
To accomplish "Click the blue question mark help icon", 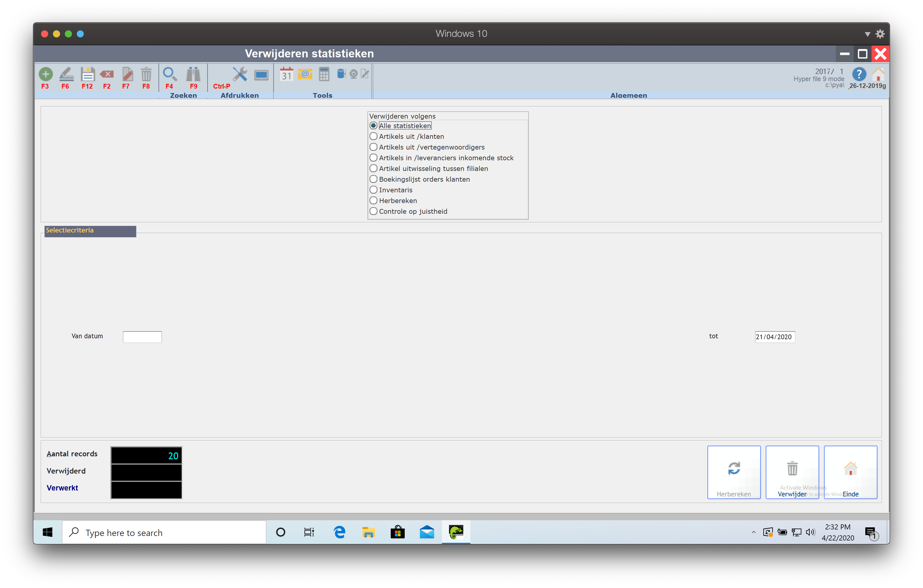I will (x=859, y=74).
